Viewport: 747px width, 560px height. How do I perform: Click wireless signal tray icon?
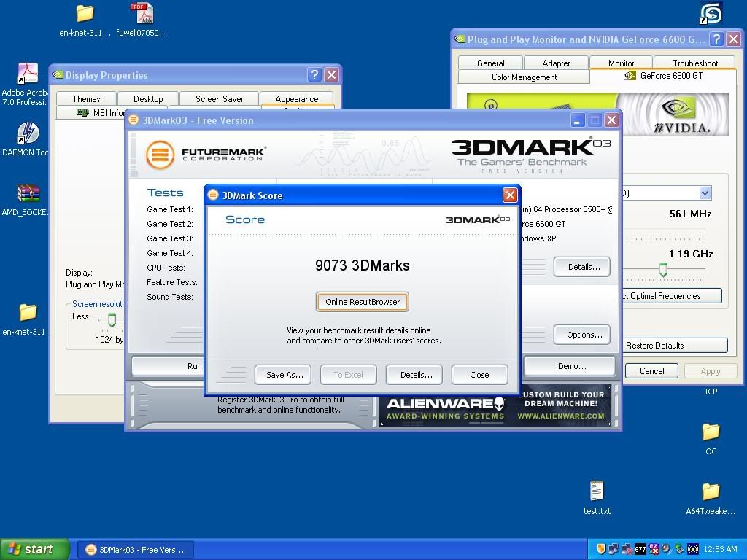(692, 549)
